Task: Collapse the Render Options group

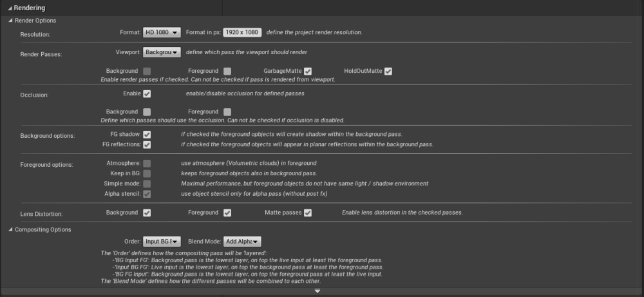Action: (x=10, y=21)
